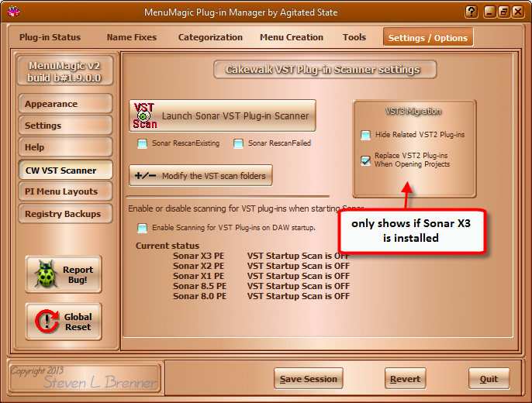This screenshot has width=532, height=403.
Task: Click the Revert button
Action: [x=405, y=379]
